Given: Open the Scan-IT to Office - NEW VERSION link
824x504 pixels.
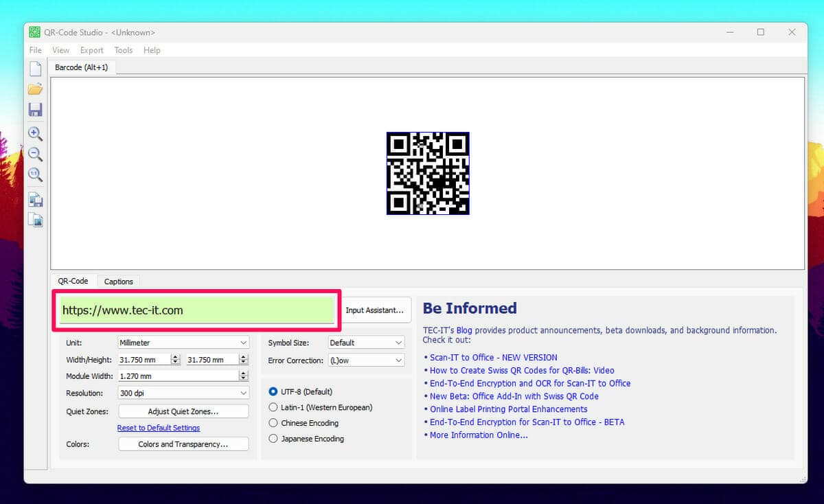Looking at the screenshot, I should point(492,357).
